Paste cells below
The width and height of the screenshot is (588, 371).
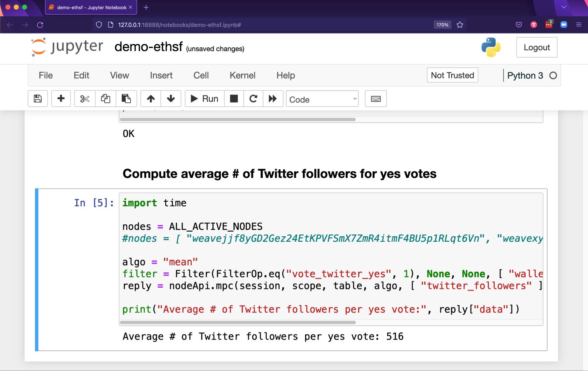pyautogui.click(x=126, y=98)
